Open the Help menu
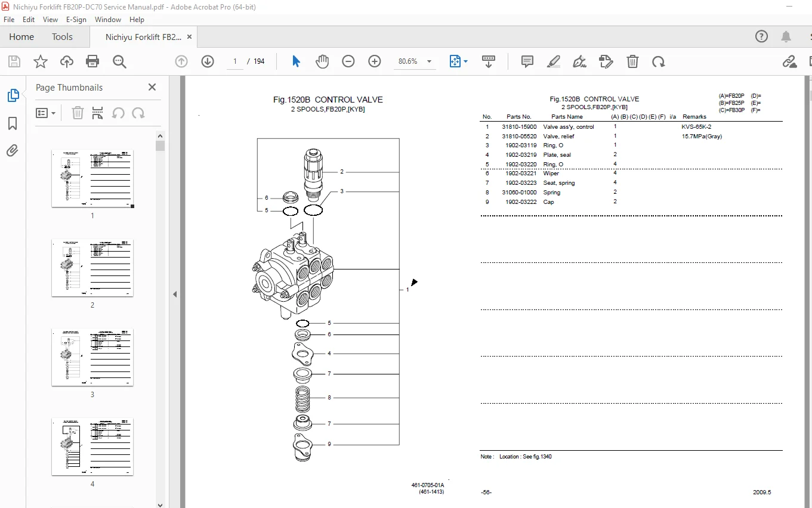 coord(137,20)
